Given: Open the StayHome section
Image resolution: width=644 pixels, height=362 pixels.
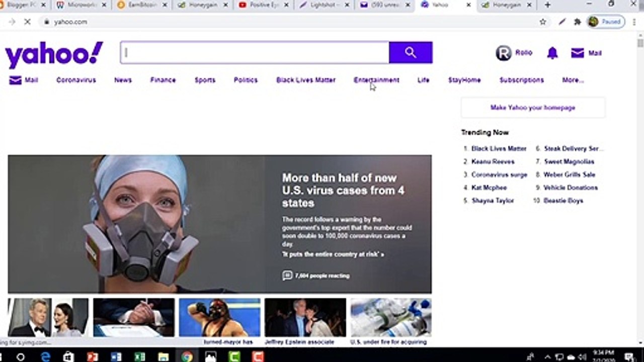Looking at the screenshot, I should [464, 80].
